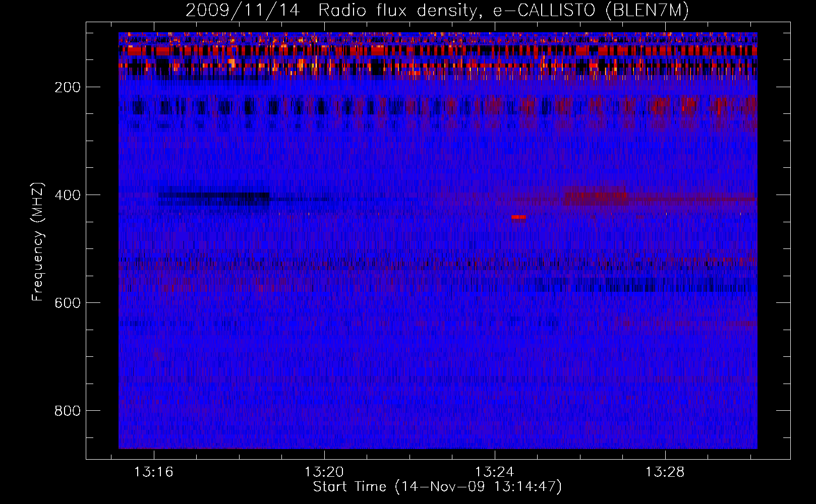
Task: Click the 13:24 time tick label
Action: pyautogui.click(x=495, y=472)
